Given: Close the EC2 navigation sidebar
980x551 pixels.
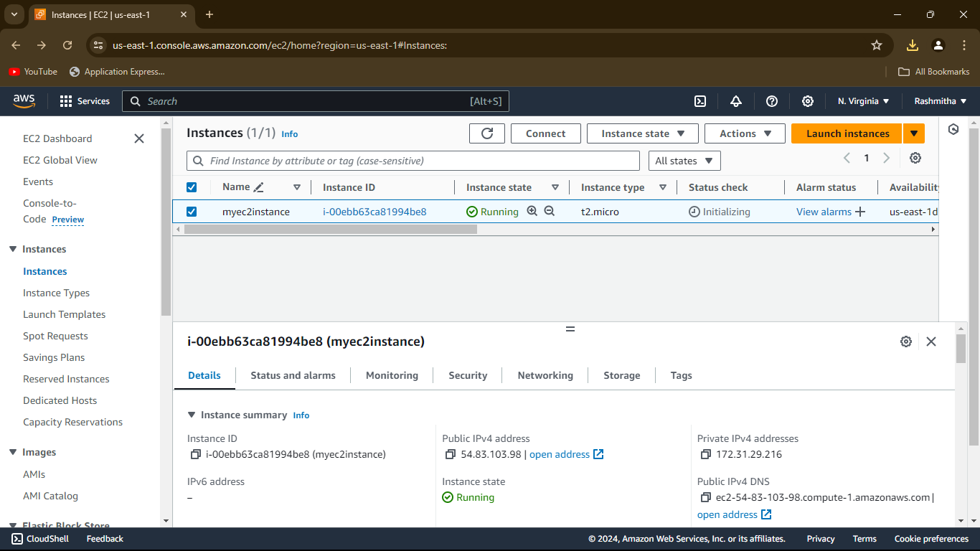Looking at the screenshot, I should 139,138.
